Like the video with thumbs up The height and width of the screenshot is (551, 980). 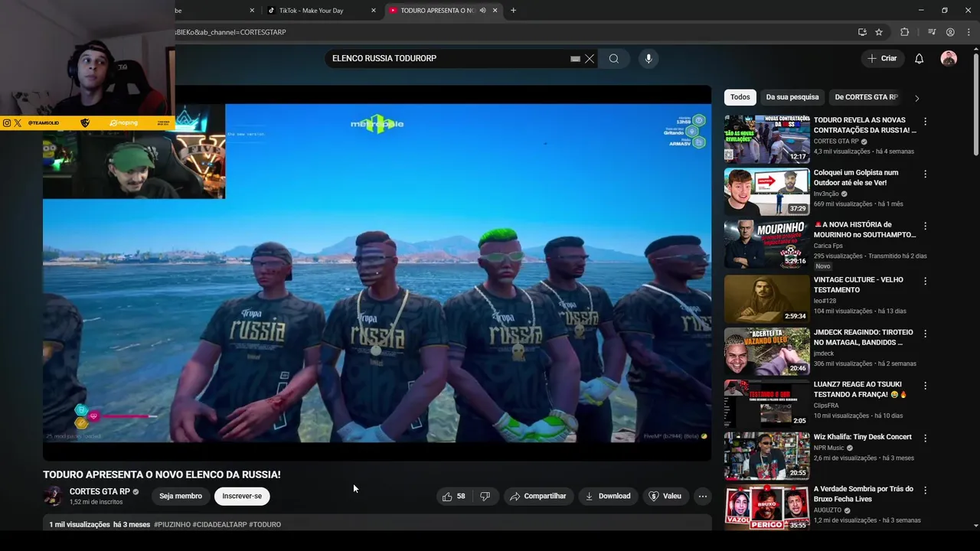point(453,496)
